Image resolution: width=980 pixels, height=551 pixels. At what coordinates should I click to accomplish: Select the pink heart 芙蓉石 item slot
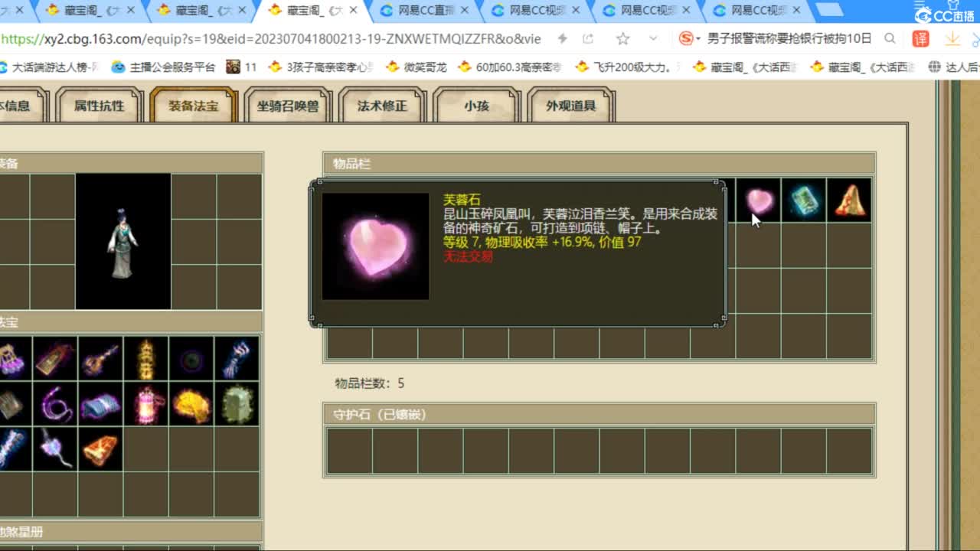[759, 201]
